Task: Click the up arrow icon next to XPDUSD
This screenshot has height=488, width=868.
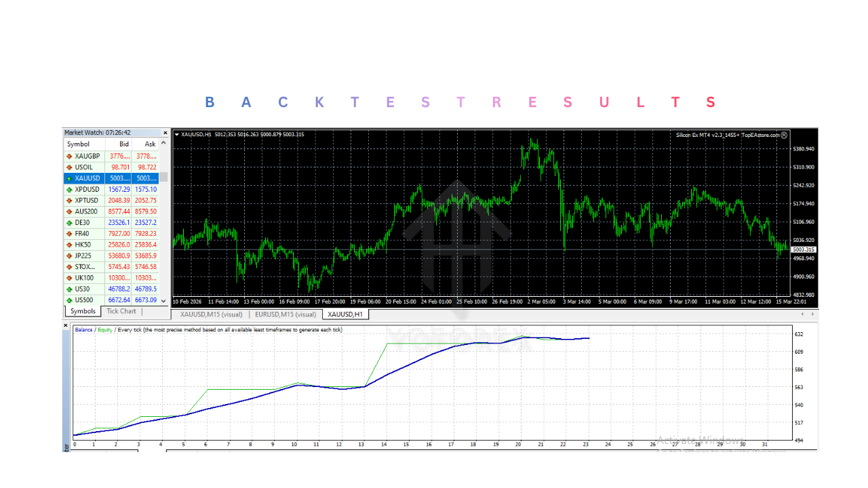Action: 69,189
